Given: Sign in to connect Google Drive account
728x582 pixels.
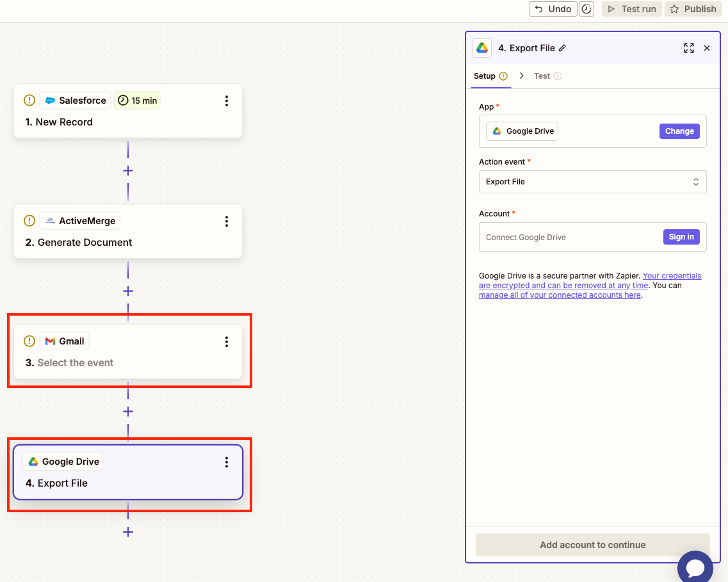Looking at the screenshot, I should pos(681,236).
